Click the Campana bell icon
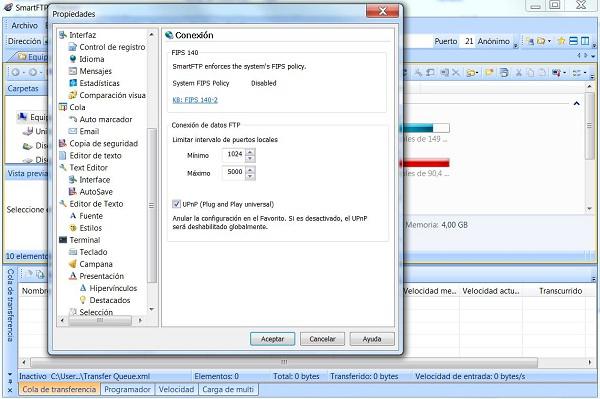The width and height of the screenshot is (600, 399). (73, 264)
